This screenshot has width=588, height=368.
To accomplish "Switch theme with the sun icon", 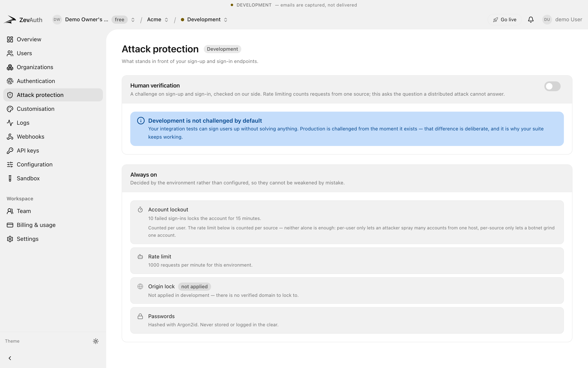I will (x=96, y=341).
